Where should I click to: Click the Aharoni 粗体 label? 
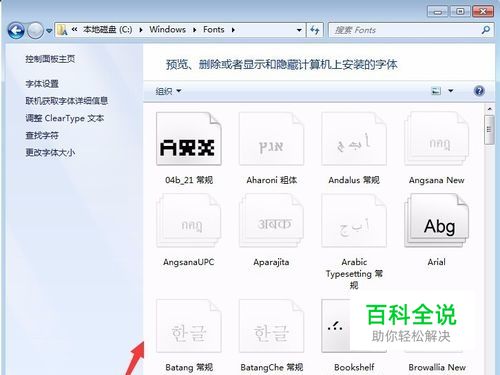coord(272,180)
